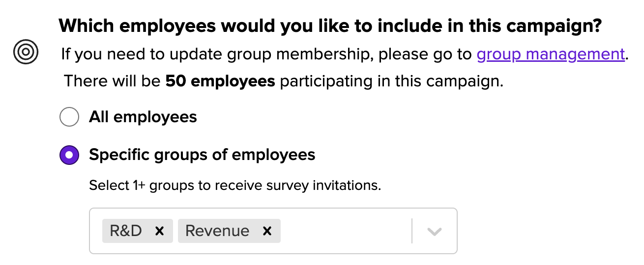644x265 pixels.
Task: Click the Revenue chip label
Action: pyautogui.click(x=217, y=231)
